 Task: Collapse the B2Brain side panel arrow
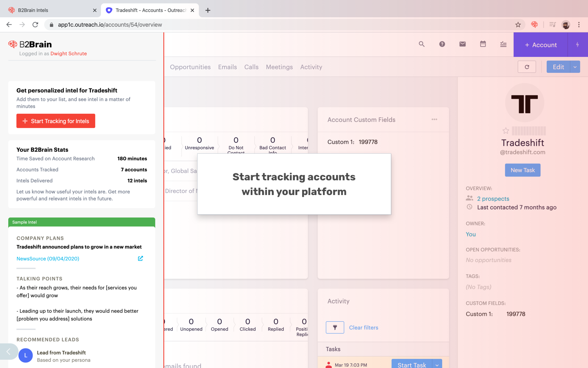point(8,351)
